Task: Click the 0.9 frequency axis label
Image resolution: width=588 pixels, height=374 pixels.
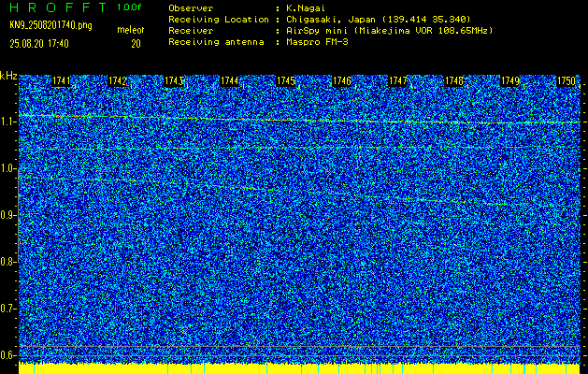Action: [8, 215]
